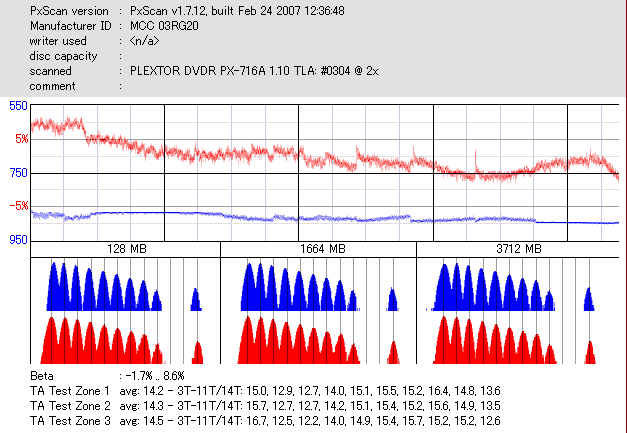The image size is (627, 433).
Task: Click the Beta label
Action: coord(42,376)
